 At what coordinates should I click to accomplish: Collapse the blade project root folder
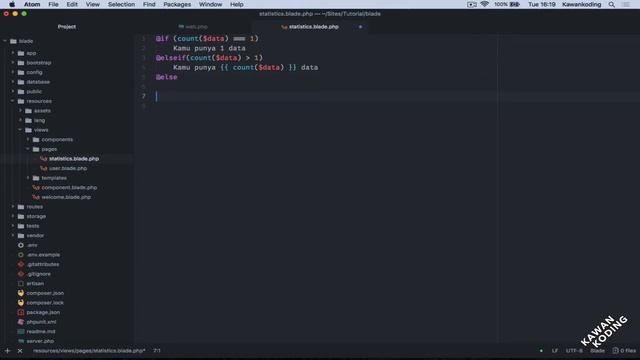5,41
